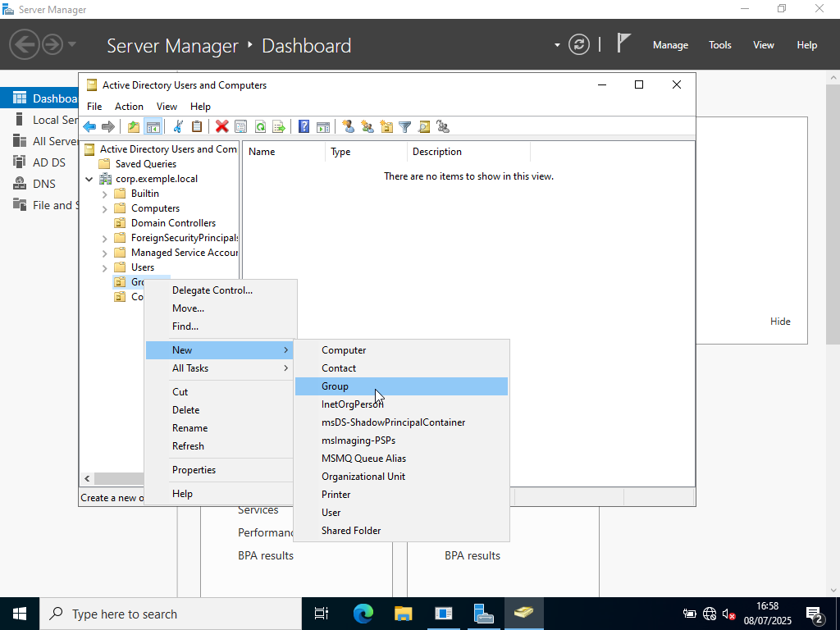Click the Export List toolbar icon

click(279, 127)
